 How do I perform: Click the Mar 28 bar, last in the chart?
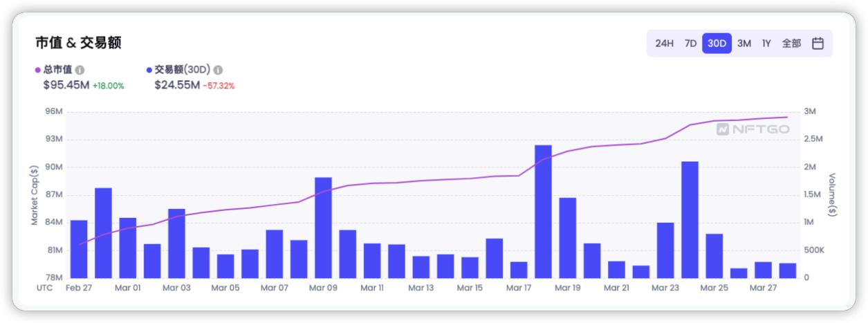click(787, 270)
